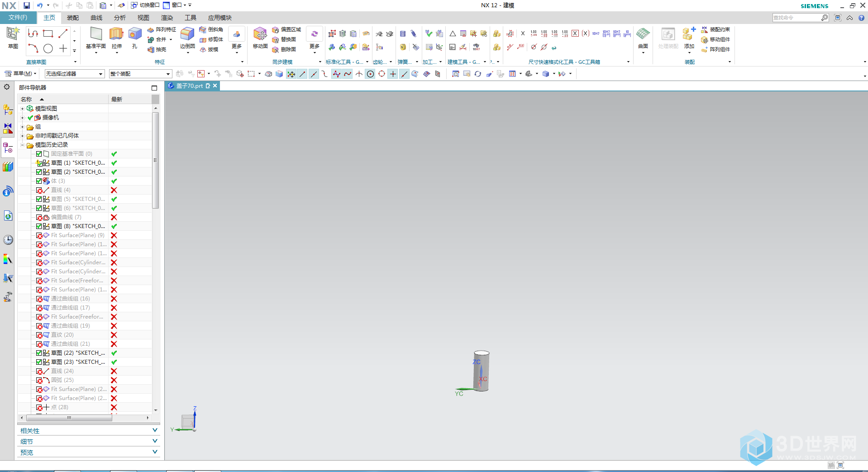Switch to the 渲染 ribbon tab
Viewport: 868px width, 472px height.
click(167, 18)
